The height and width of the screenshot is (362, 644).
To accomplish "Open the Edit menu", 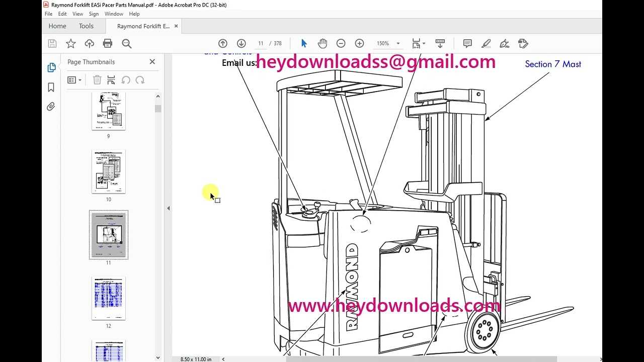I will [x=62, y=14].
